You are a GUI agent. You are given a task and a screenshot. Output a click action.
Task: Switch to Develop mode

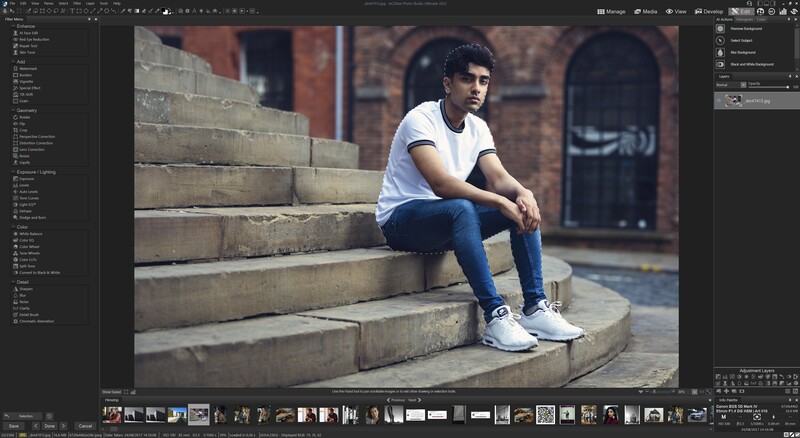pyautogui.click(x=709, y=11)
